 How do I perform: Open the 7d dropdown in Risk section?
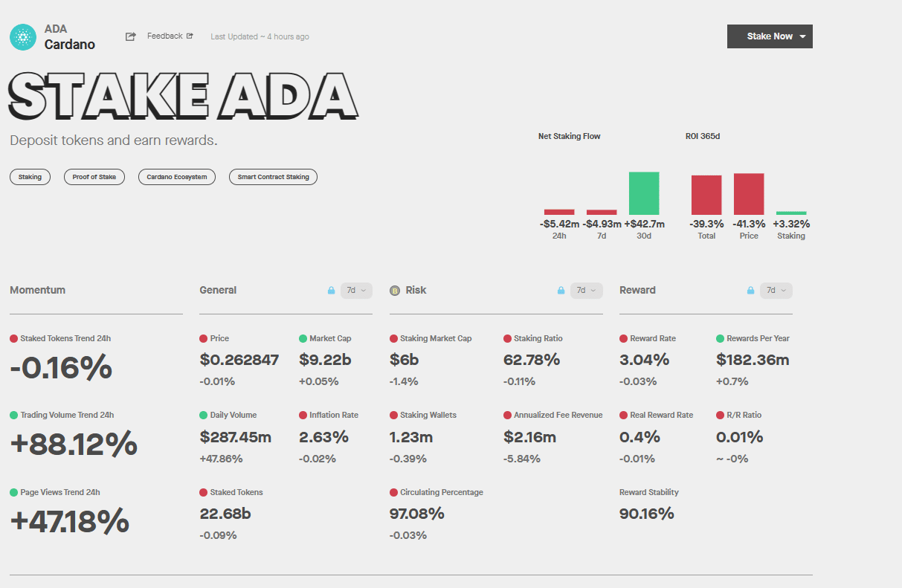586,291
